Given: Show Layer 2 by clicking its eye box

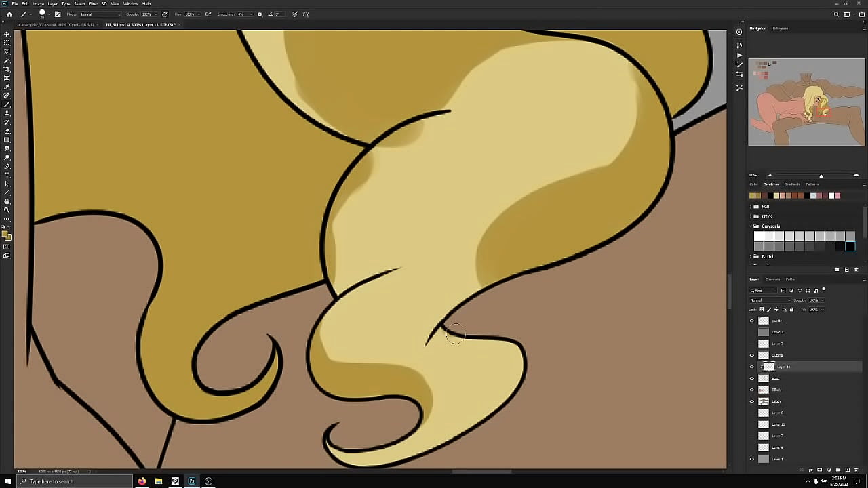Looking at the screenshot, I should 751,332.
